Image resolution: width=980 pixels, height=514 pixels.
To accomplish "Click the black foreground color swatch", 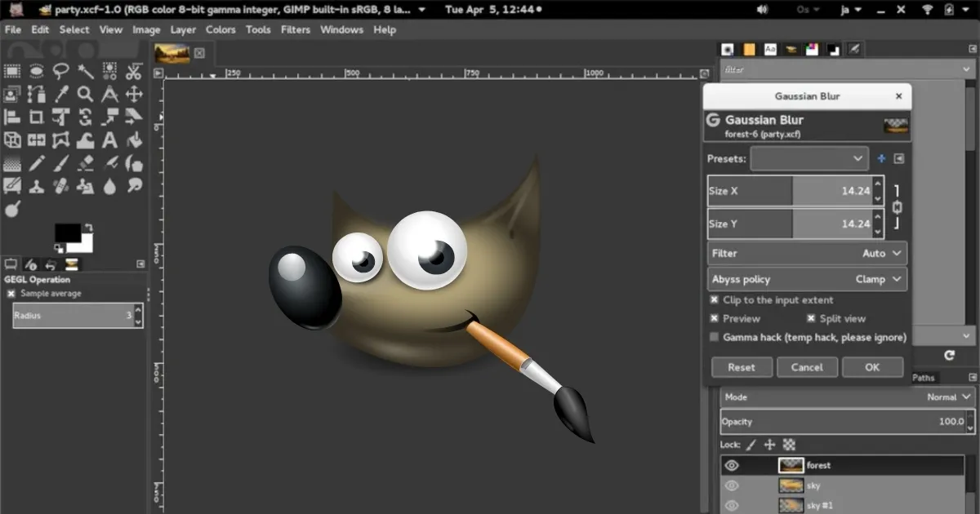I will [66, 232].
